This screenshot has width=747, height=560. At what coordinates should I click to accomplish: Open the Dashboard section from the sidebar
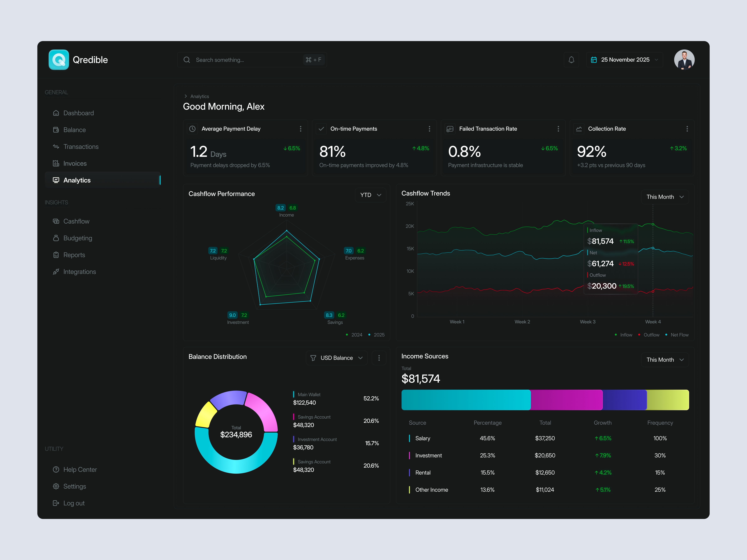(x=78, y=113)
